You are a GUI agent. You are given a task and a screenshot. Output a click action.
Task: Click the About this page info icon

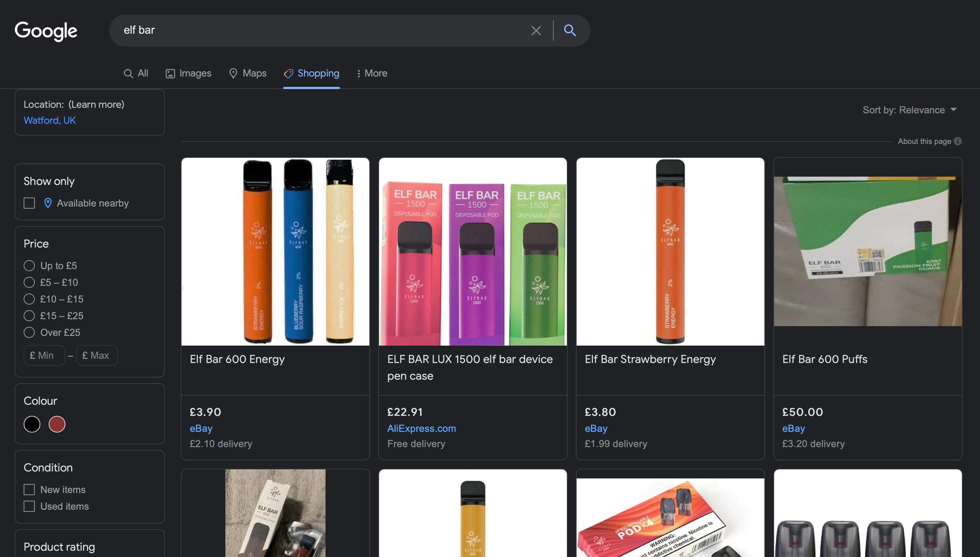tap(958, 141)
